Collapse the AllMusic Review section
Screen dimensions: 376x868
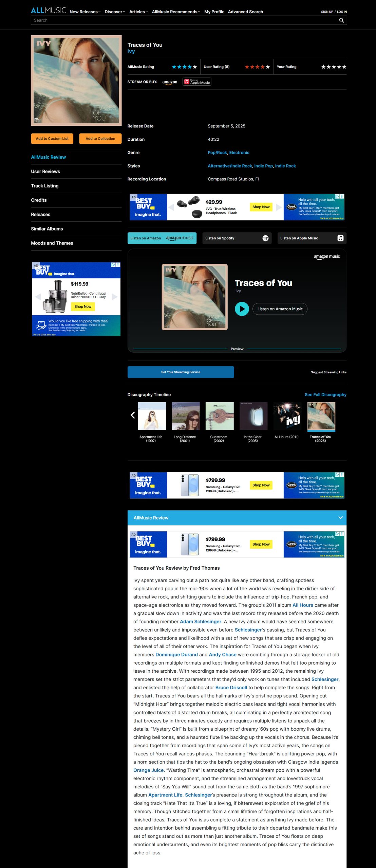(x=340, y=518)
